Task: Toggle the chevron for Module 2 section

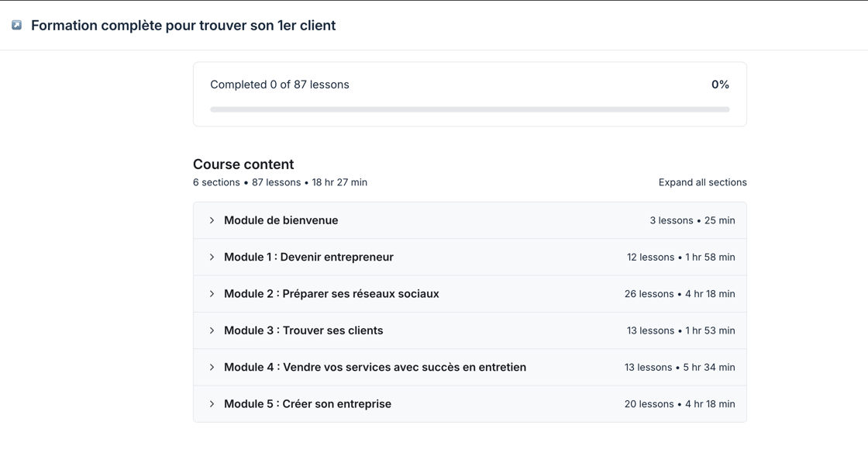Action: (212, 294)
